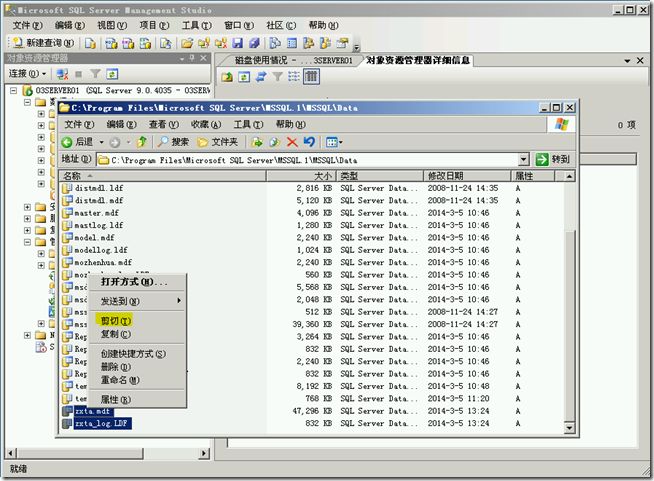Click the synchronize arrows icon in details pane
The image size is (654, 481).
(x=261, y=77)
